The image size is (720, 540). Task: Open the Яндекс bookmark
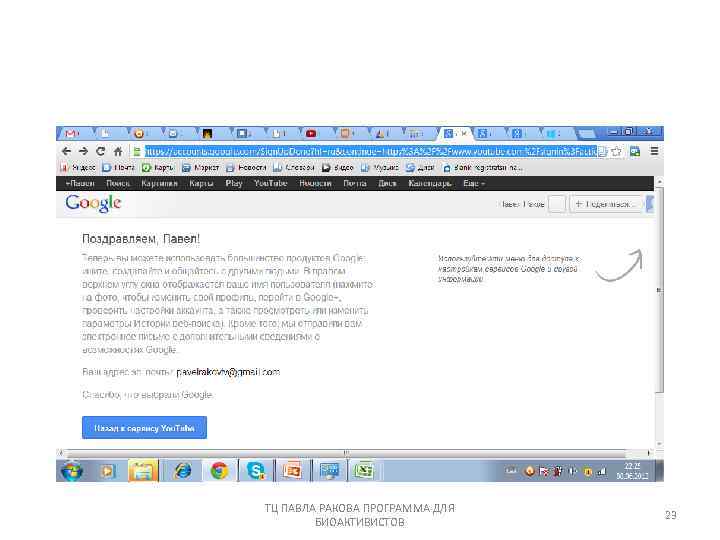click(x=78, y=168)
